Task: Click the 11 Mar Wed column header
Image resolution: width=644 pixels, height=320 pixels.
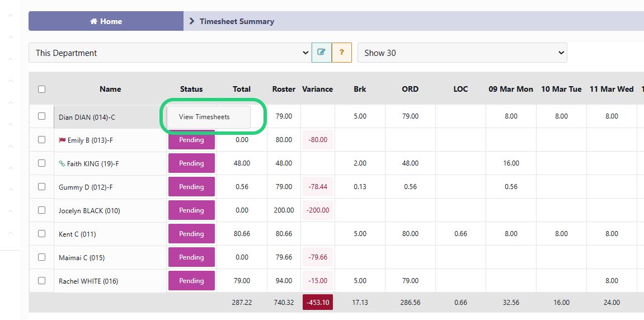Action: (x=612, y=89)
